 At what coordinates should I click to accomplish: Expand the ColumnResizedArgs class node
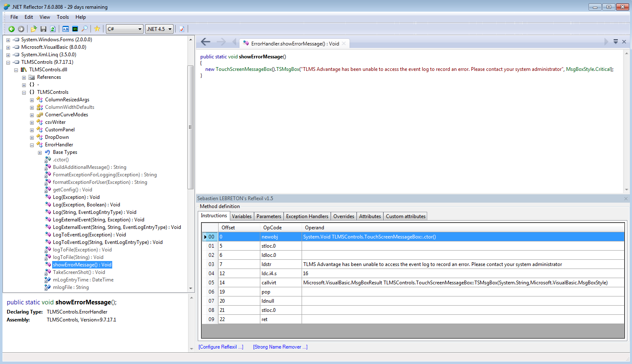pos(32,100)
